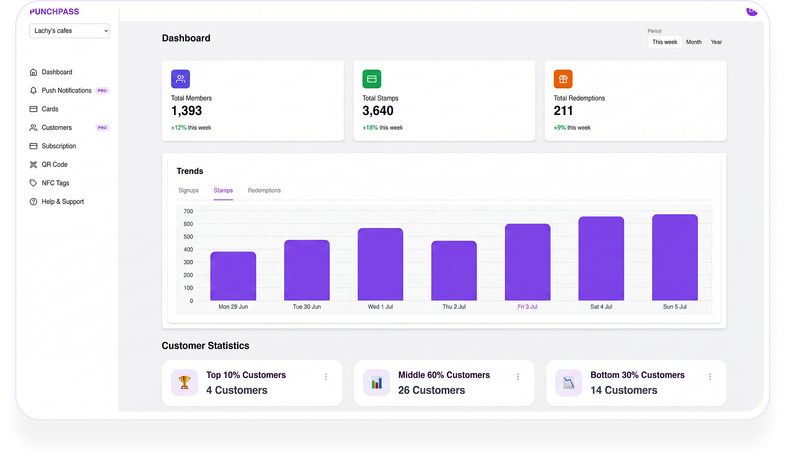Viewport: 786px width, 461px height.
Task: Click the Tue 30 Jun bar in chart
Action: click(x=307, y=270)
